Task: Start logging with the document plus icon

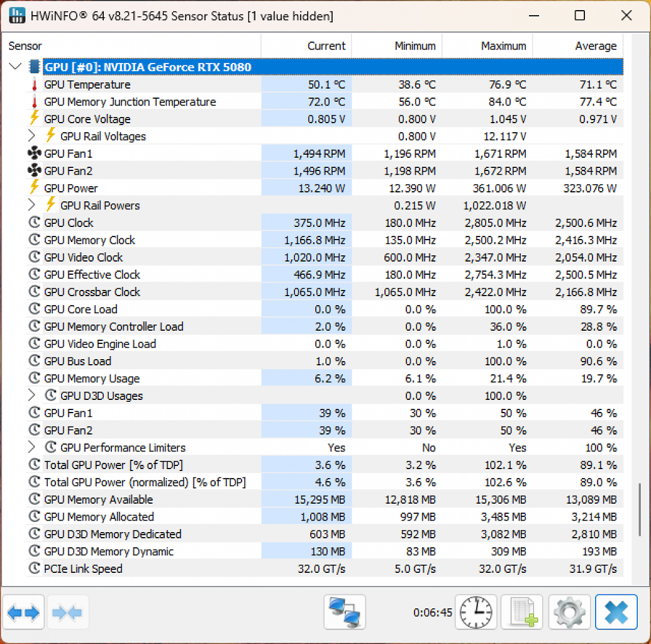Action: 522,612
